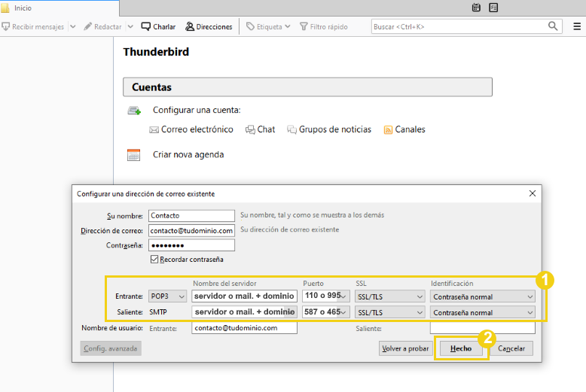
Task: Open Direcciones address book
Action: [x=209, y=27]
